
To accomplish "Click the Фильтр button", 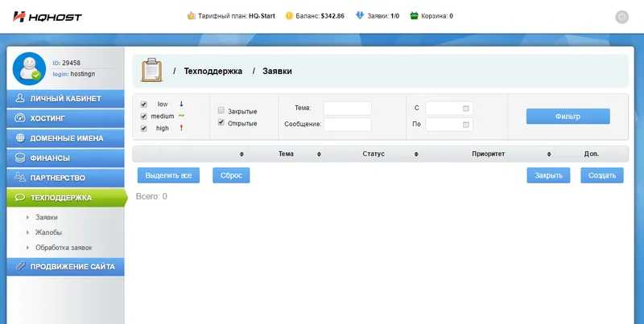I will (x=568, y=117).
